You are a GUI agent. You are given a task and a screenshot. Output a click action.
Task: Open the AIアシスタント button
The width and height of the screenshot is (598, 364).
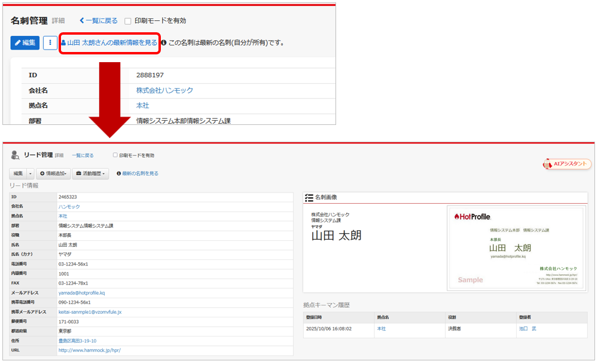[567, 164]
